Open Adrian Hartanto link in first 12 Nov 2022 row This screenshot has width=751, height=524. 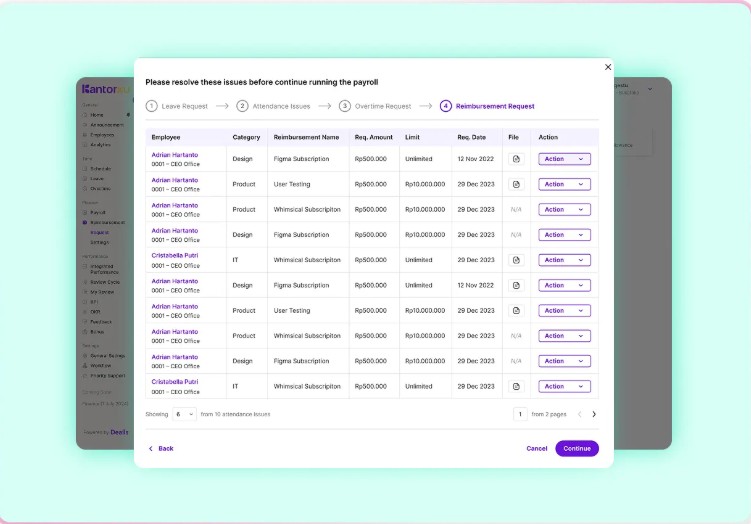[175, 155]
